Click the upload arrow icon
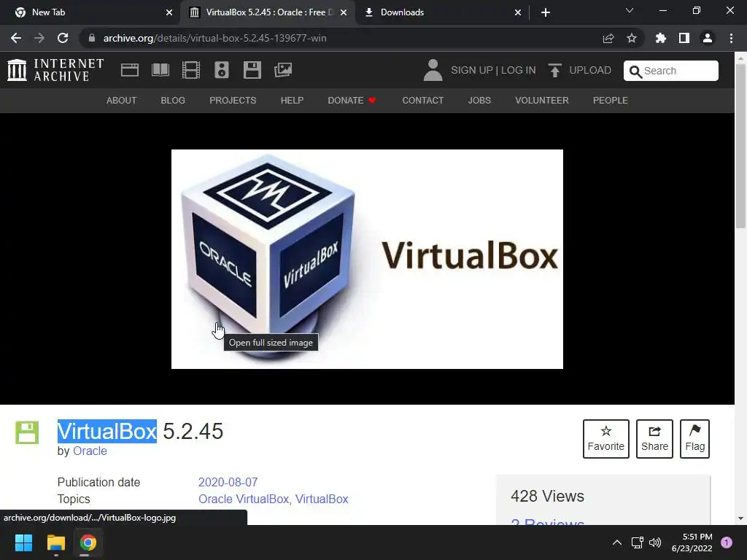This screenshot has height=560, width=747. [554, 70]
